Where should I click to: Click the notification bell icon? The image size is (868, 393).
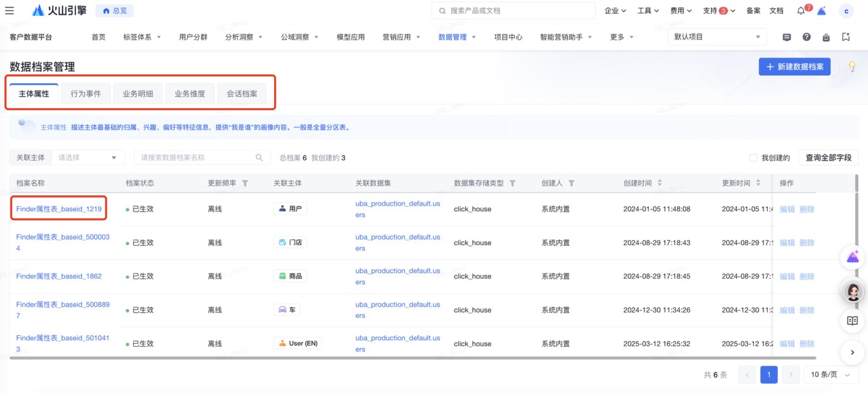[801, 11]
